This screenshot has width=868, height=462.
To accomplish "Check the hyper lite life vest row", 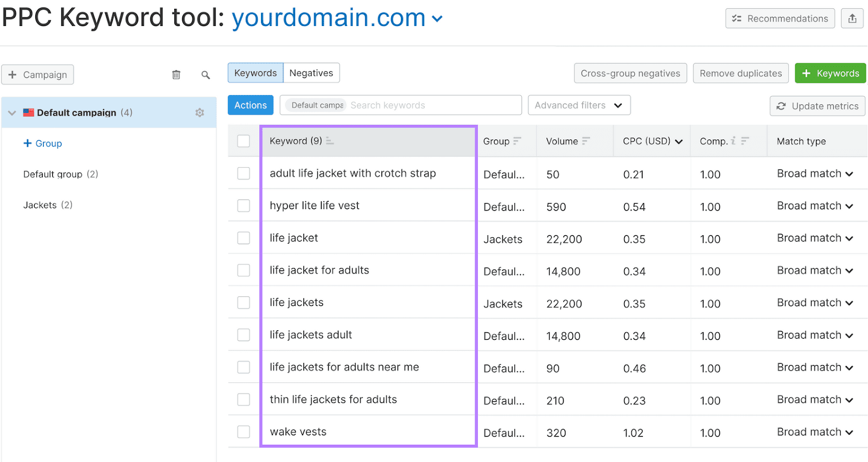I will point(244,206).
